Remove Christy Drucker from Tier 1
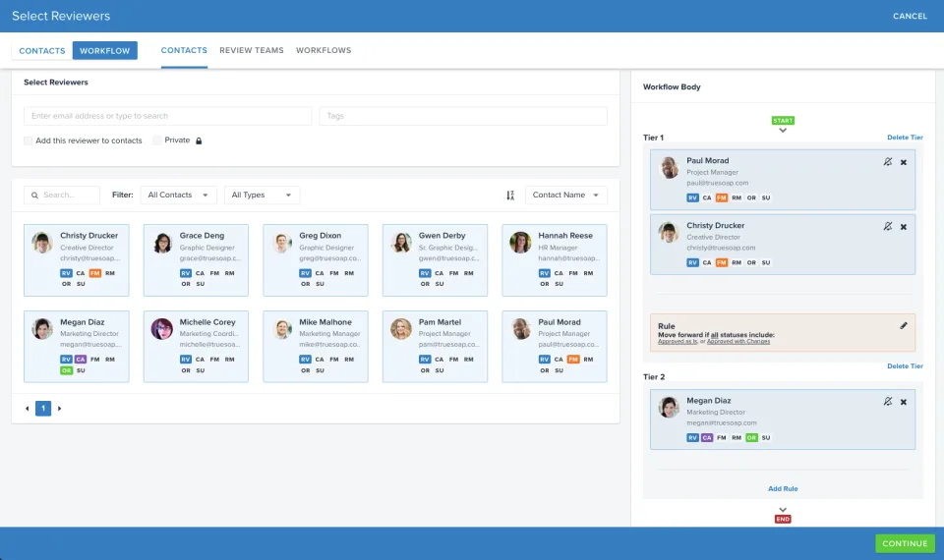The height and width of the screenshot is (560, 944). tap(903, 227)
